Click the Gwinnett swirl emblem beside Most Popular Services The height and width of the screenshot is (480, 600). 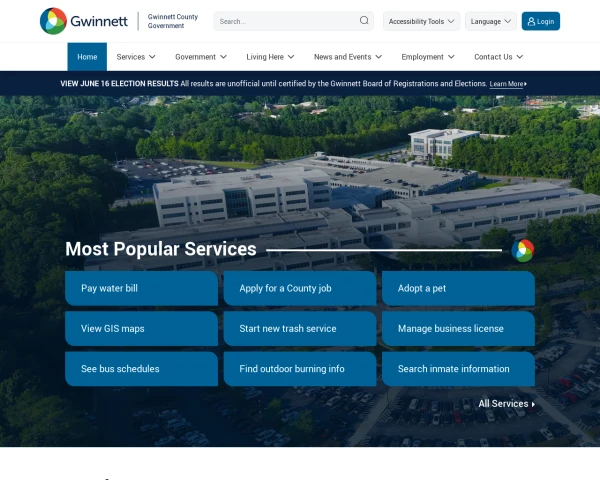point(523,251)
